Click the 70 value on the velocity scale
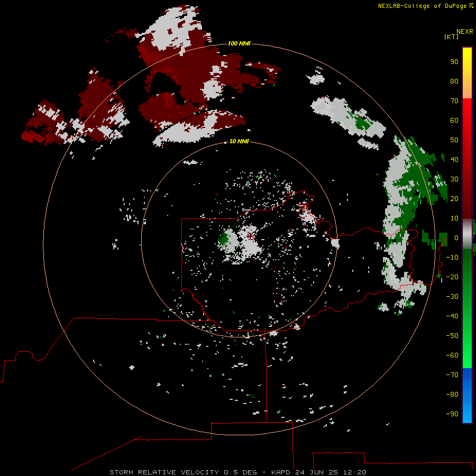The height and width of the screenshot is (476, 476). click(454, 101)
